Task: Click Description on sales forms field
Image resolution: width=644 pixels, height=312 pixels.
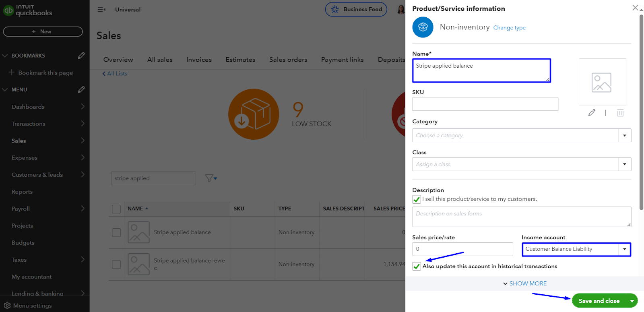Action: 522,217
